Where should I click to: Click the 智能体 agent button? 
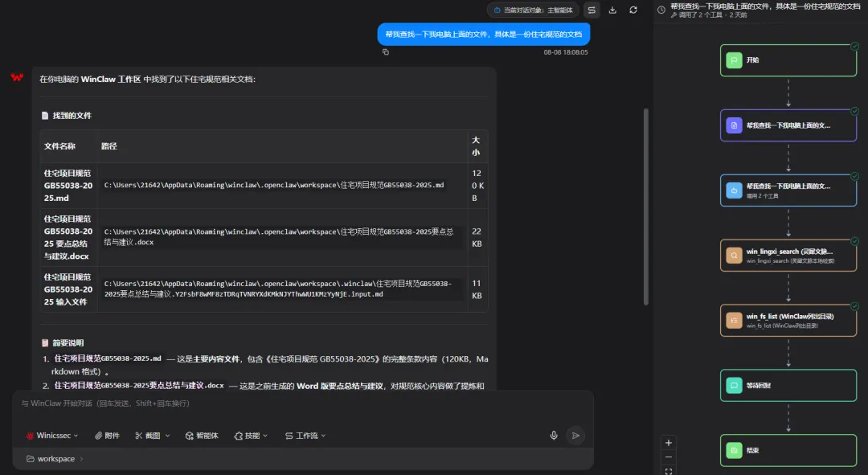(x=202, y=436)
